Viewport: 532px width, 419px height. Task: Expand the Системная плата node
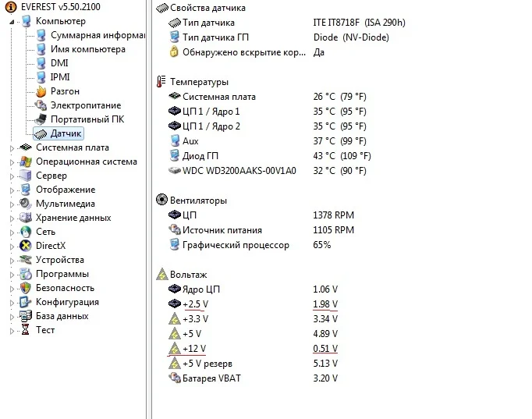click(x=12, y=147)
